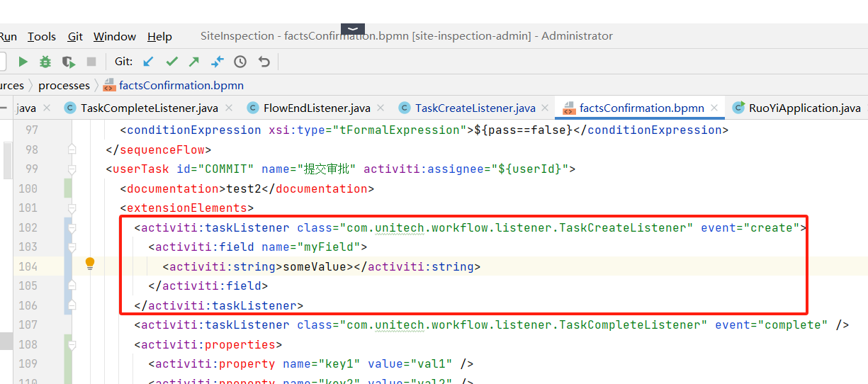Image resolution: width=868 pixels, height=384 pixels.
Task: Show Git history clock icon
Action: 240,62
